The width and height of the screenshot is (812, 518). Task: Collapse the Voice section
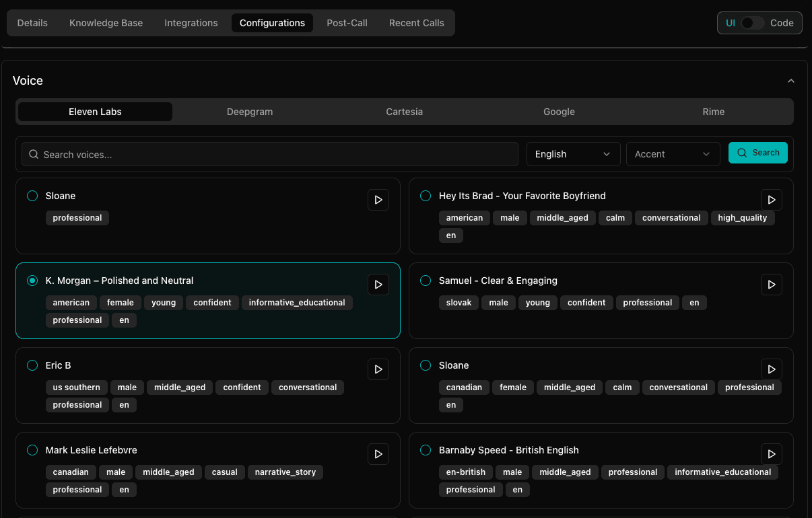coord(790,80)
